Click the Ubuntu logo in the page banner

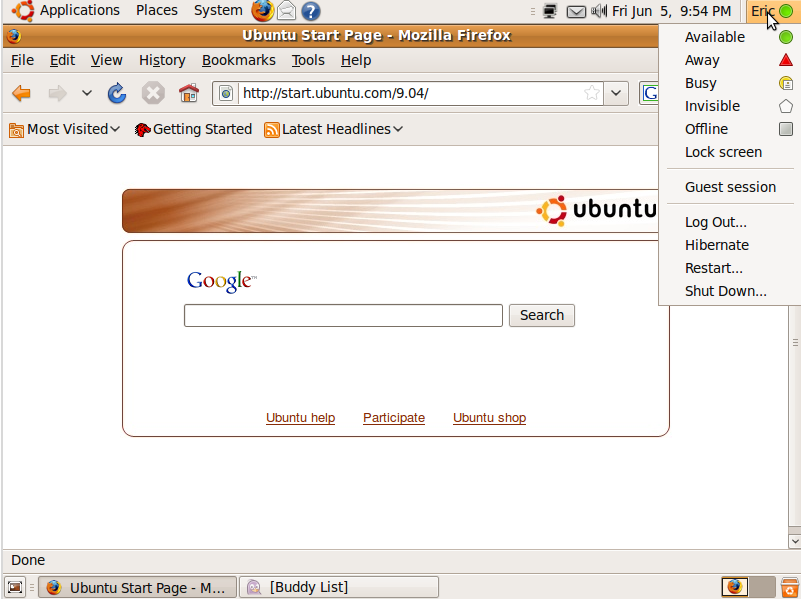(x=596, y=210)
